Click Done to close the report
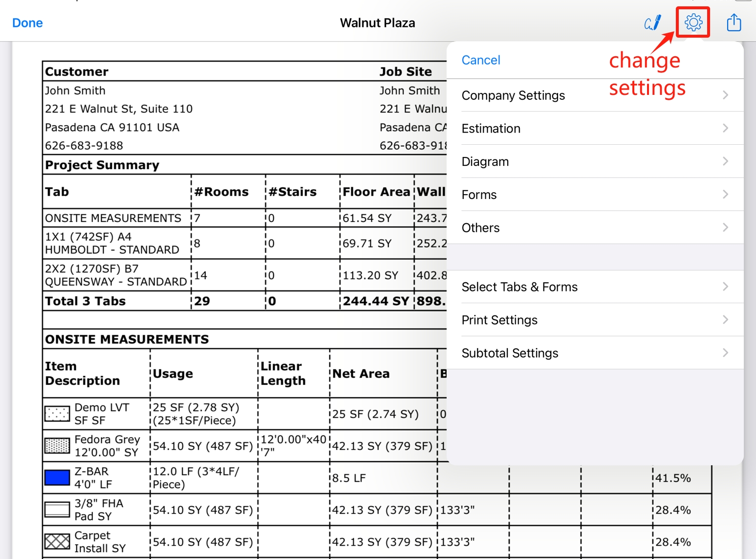 pos(27,23)
